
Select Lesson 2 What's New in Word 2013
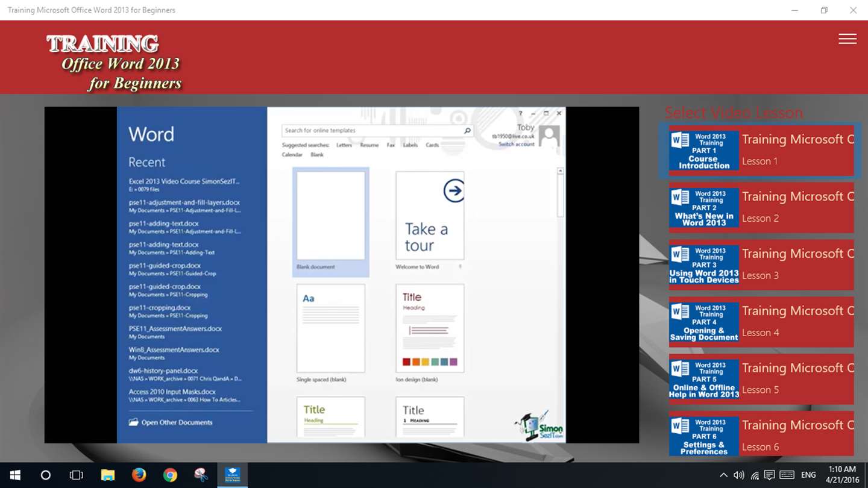tap(761, 208)
